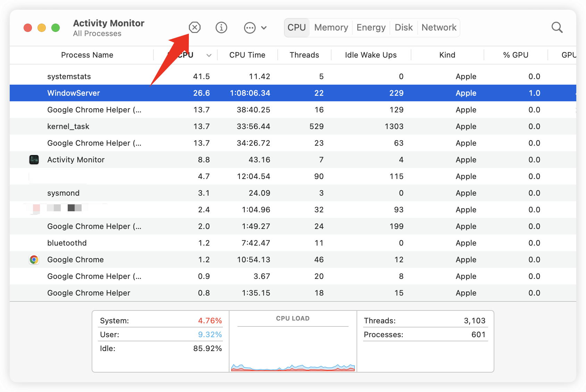Click the Threads 3,103 total value
586x392 pixels.
click(475, 321)
